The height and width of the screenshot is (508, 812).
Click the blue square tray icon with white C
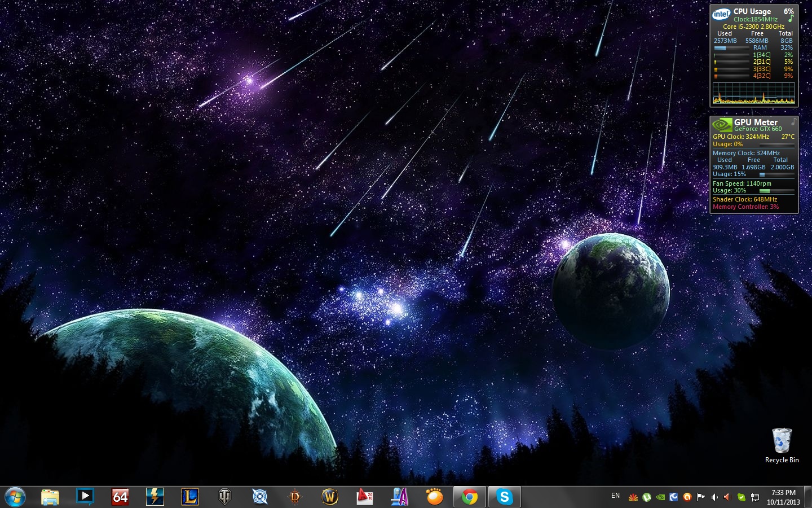click(x=674, y=497)
